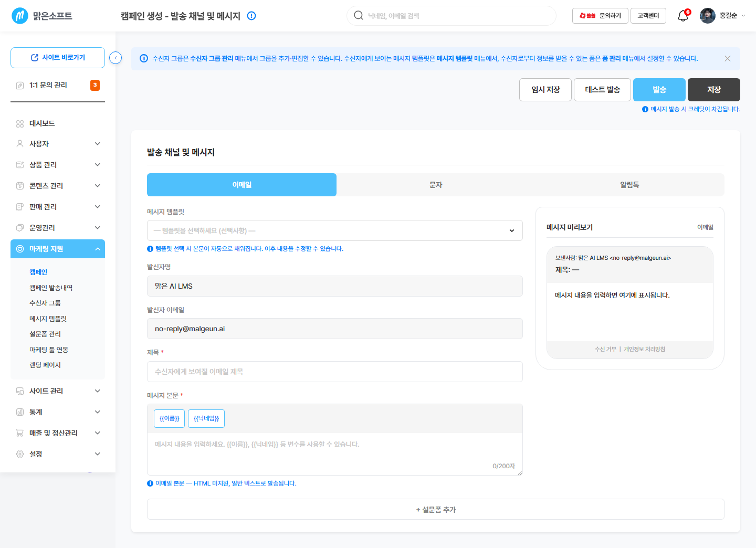Click the 설정 gear icon
The image size is (756, 548).
pos(20,454)
